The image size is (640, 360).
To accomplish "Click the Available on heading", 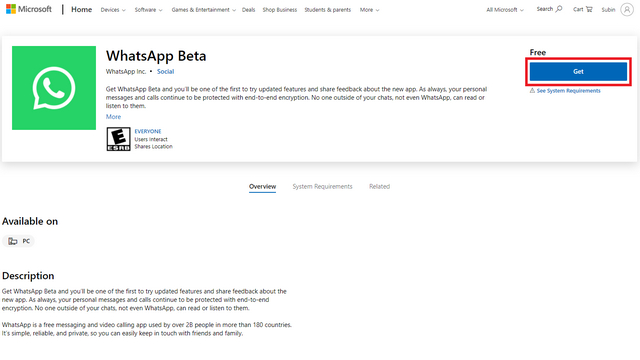I will [x=30, y=221].
